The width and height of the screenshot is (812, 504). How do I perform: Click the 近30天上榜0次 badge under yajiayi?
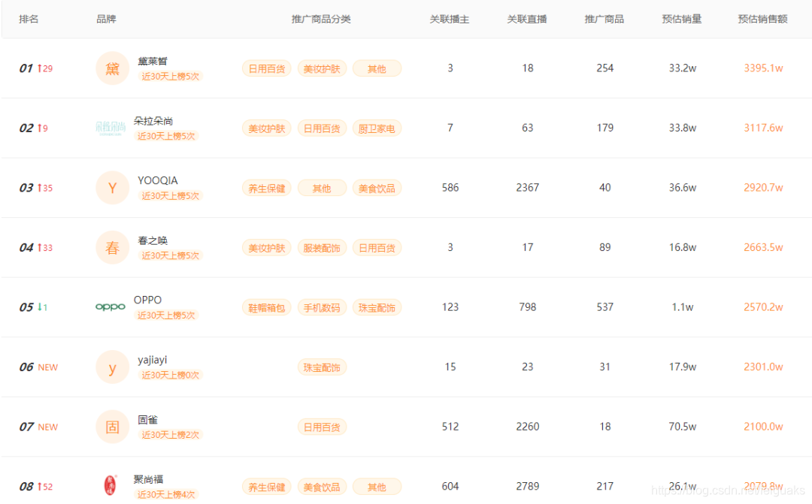coord(171,375)
